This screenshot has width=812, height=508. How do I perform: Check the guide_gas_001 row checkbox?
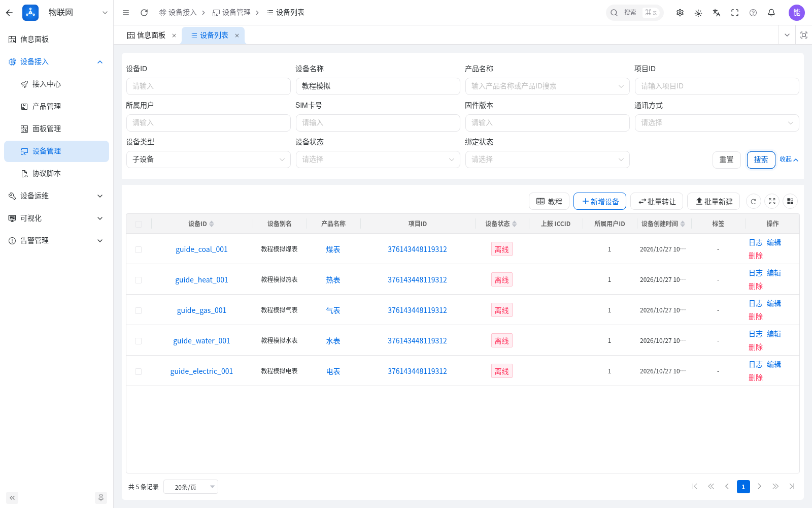139,310
